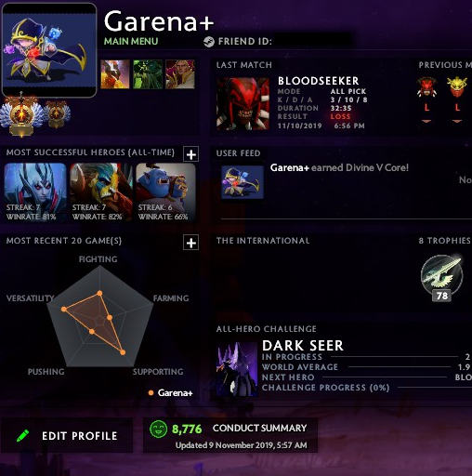Select the first featured hero portrait
The width and height of the screenshot is (472, 476).
pos(115,74)
